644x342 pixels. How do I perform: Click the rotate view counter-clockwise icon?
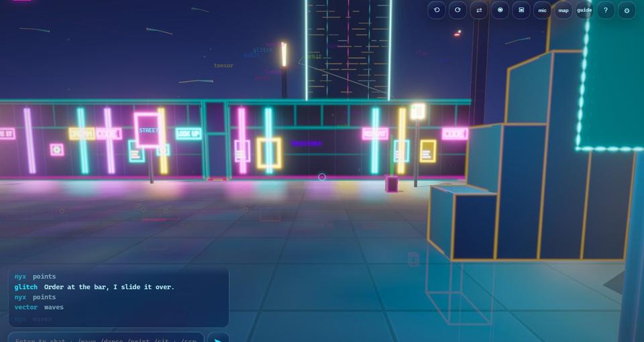pyautogui.click(x=437, y=10)
